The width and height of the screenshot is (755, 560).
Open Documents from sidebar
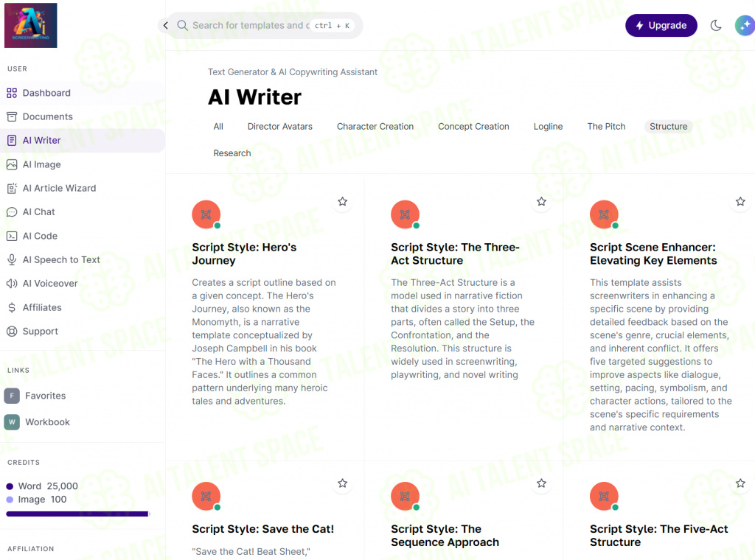pos(48,116)
